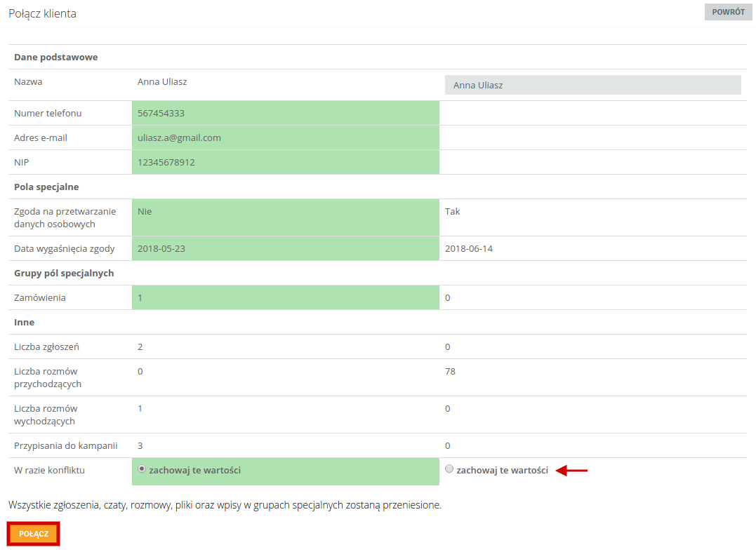Screen dimensions: 756x552
Task: Click the date 2018-06-14
Action: [469, 248]
